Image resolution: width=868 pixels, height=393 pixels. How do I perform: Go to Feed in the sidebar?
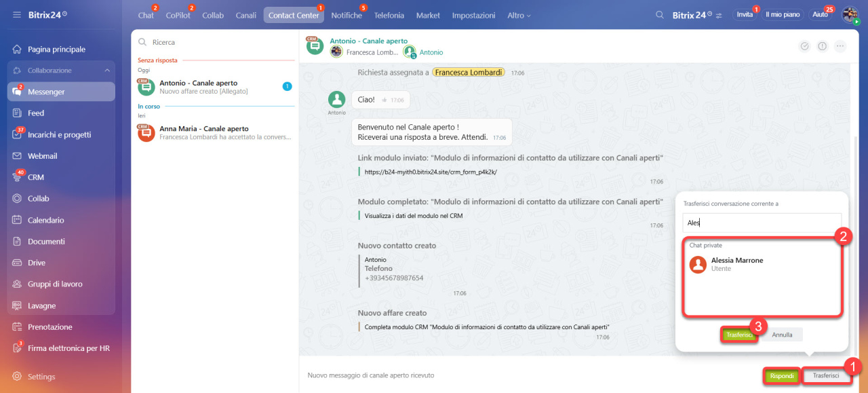point(61,113)
